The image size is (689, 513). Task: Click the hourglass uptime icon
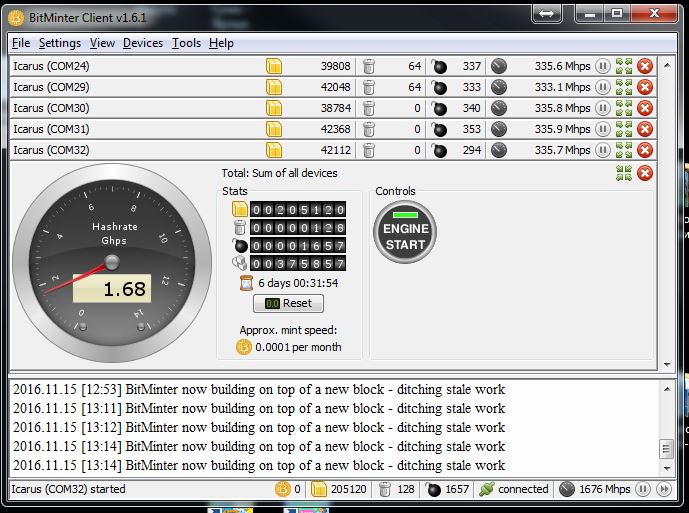(x=247, y=283)
